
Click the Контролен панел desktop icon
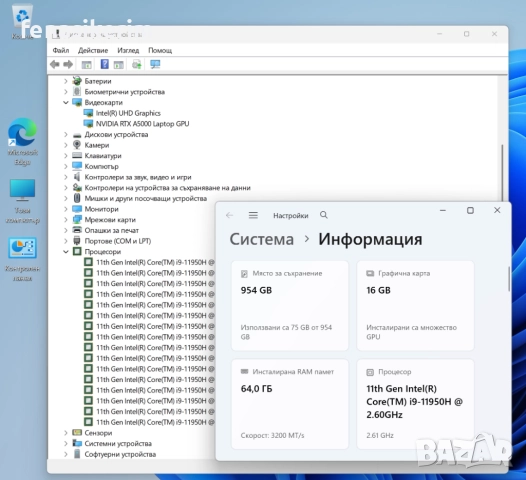click(22, 259)
